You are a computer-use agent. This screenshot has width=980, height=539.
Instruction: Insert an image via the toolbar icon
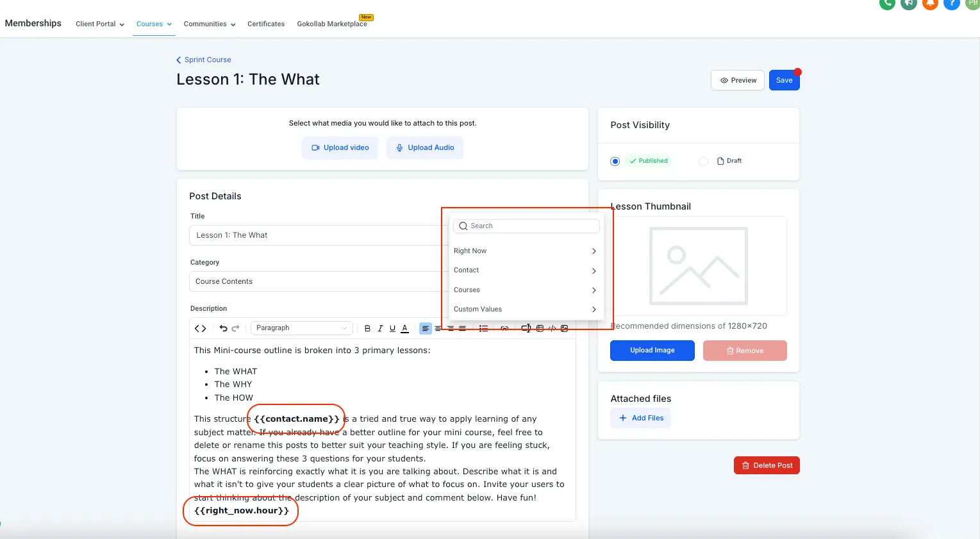(565, 328)
